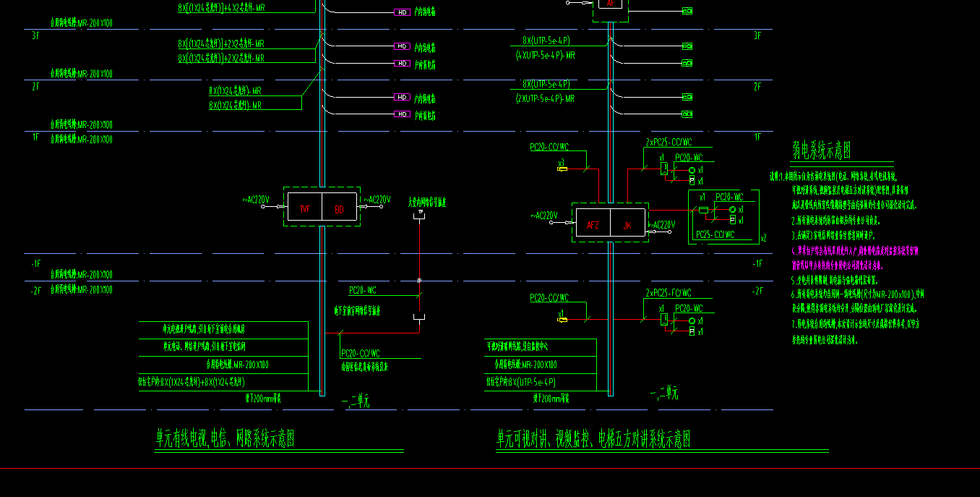Click the title 单元可视对讲、视频监控、电梯五方对讲系统示意图

tap(593, 438)
